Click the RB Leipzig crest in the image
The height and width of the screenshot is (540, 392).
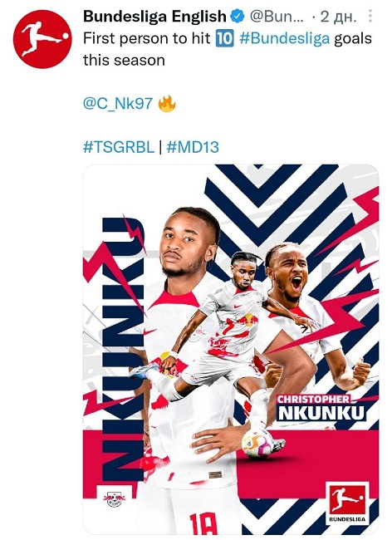point(115,498)
